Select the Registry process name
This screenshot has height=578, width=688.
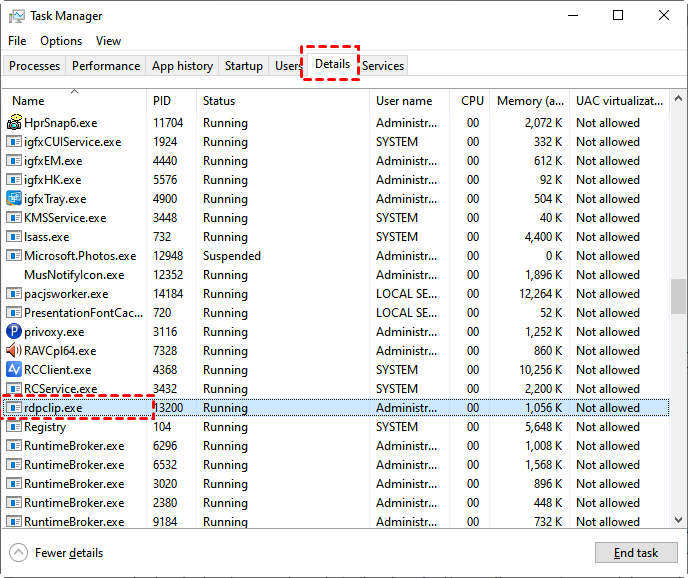coord(45,427)
